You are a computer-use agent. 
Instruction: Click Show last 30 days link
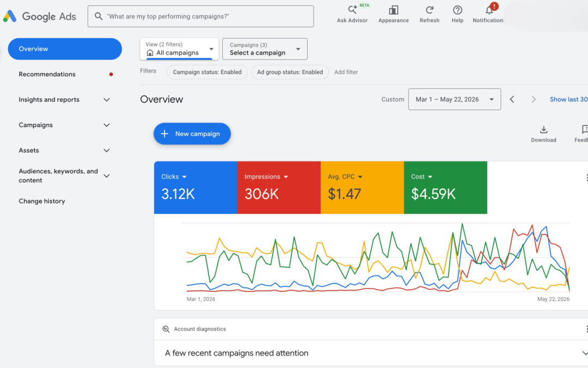568,100
